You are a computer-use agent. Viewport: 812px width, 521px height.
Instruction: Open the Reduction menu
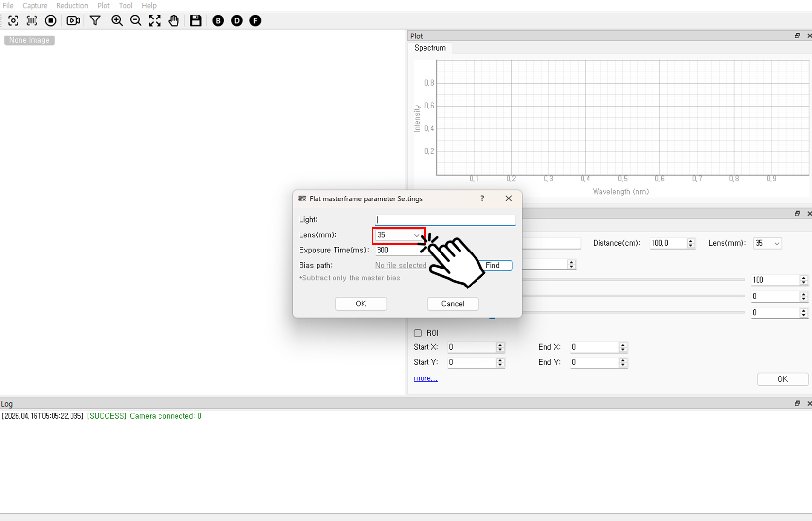72,6
